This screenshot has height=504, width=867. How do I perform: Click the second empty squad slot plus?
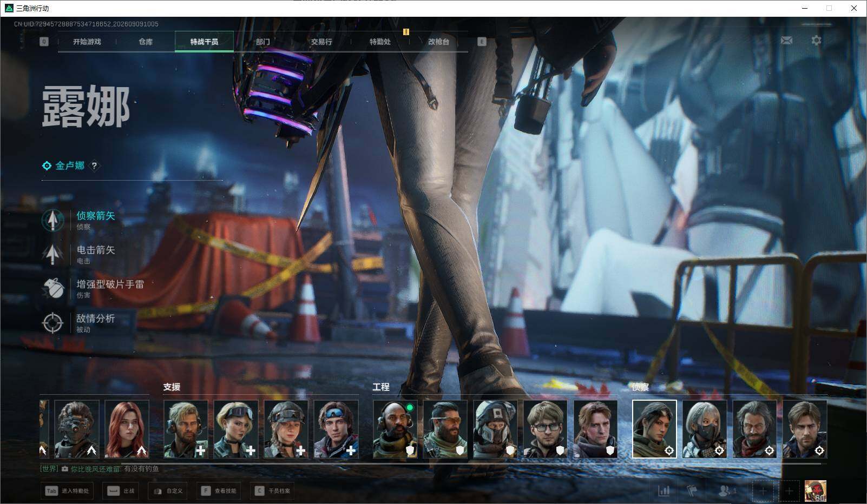pyautogui.click(x=789, y=491)
